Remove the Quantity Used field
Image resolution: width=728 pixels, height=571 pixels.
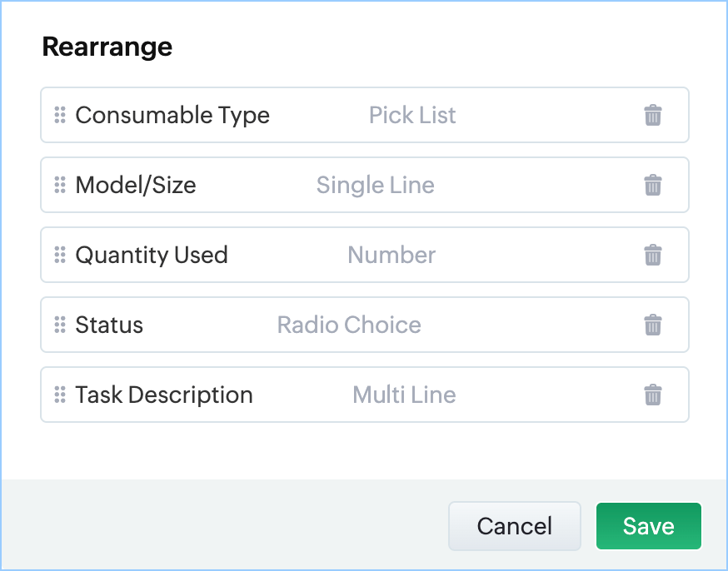click(653, 255)
